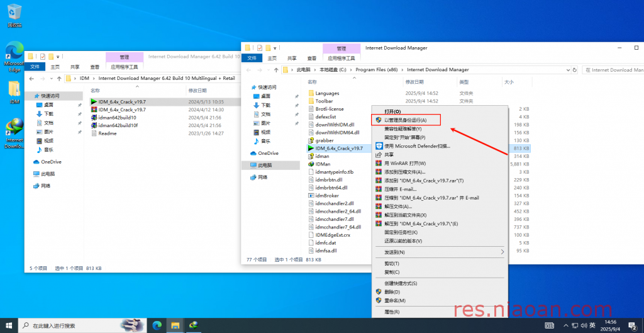Select the Languages folder in right window
Viewport: 644px width, 333px height.
(x=324, y=93)
